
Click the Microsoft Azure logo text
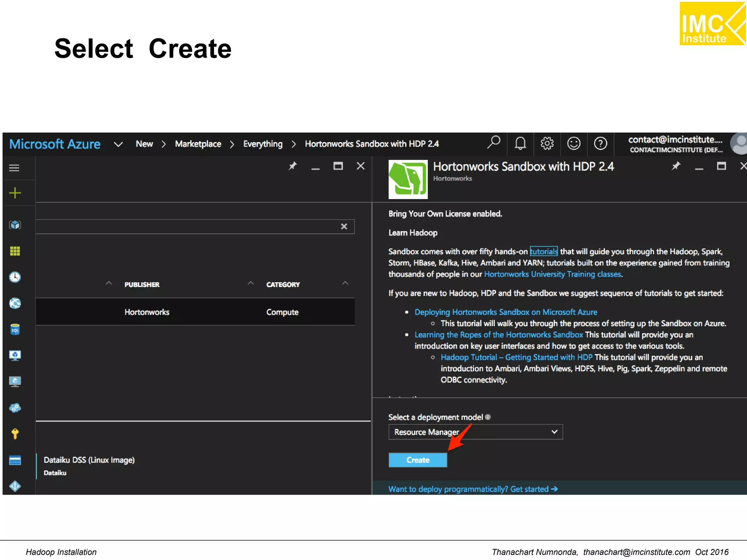coord(55,144)
